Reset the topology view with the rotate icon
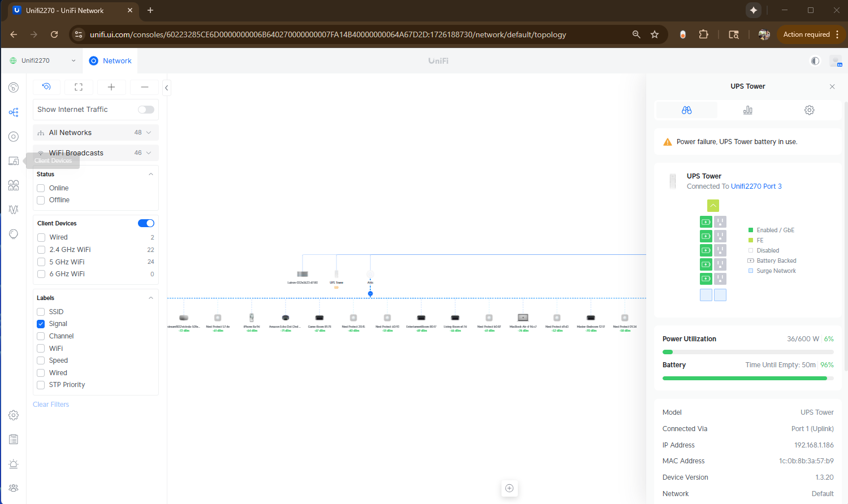 click(x=46, y=87)
